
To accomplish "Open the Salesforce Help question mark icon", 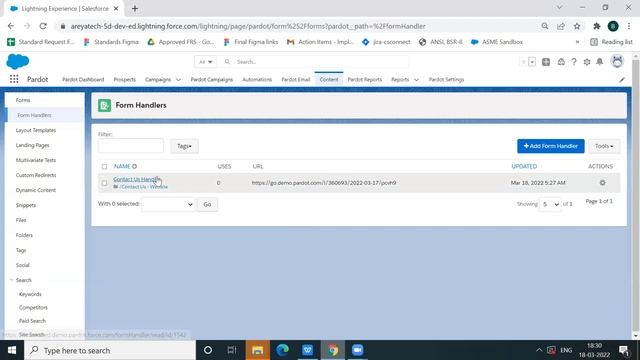I will (574, 62).
